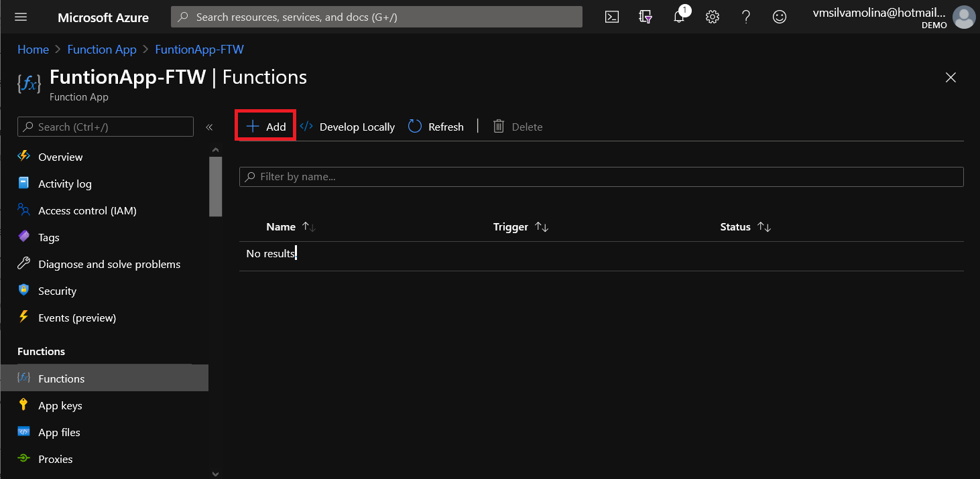Open FuntionApp-FTW breadcrumb link
The image size is (980, 479).
[x=199, y=50]
